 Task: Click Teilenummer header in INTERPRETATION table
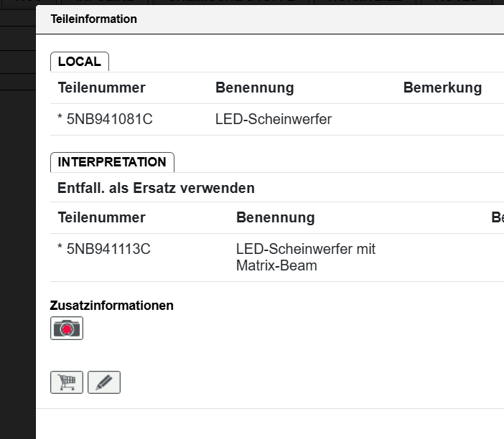pos(101,217)
